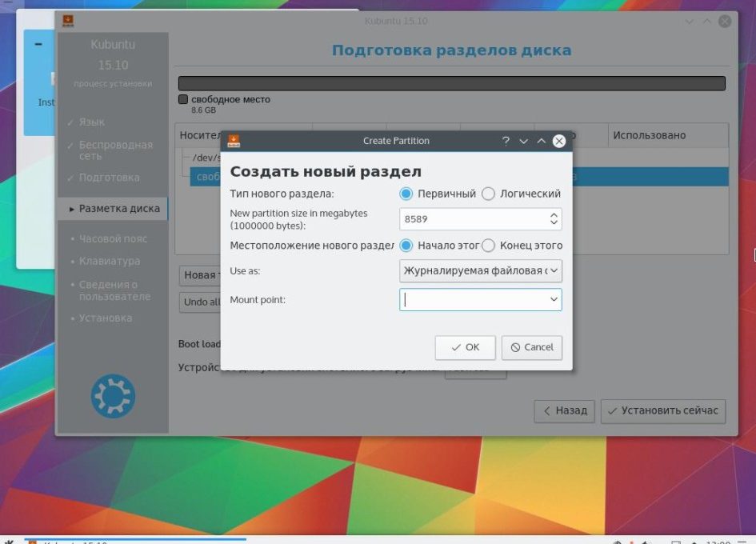Maximize the Kubuntu 15.10 installer window

pos(707,22)
